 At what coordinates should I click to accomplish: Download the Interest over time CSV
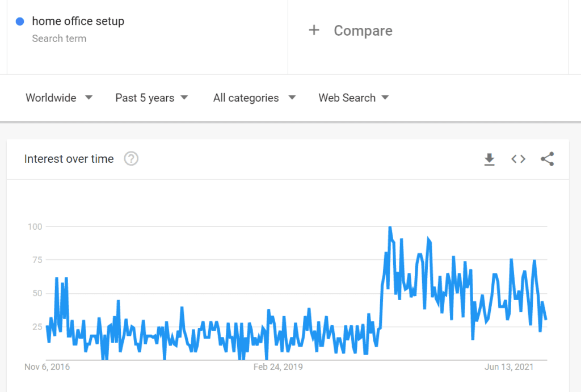pyautogui.click(x=489, y=159)
